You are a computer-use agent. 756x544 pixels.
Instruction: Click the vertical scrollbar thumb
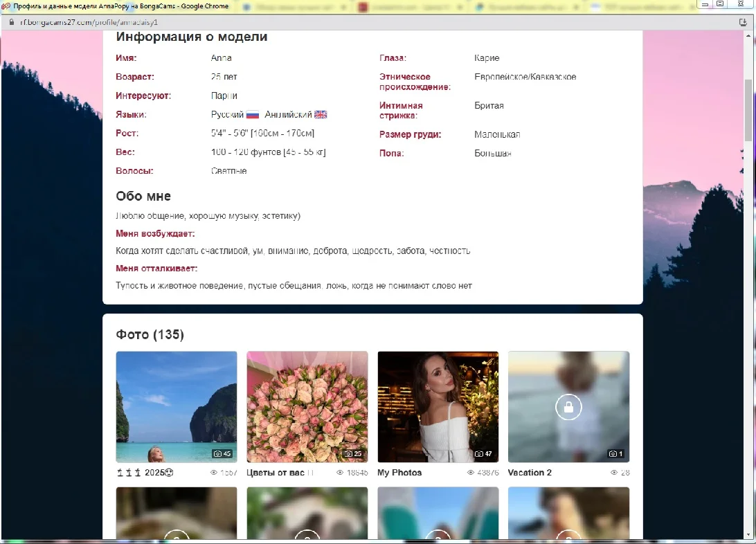point(748,110)
